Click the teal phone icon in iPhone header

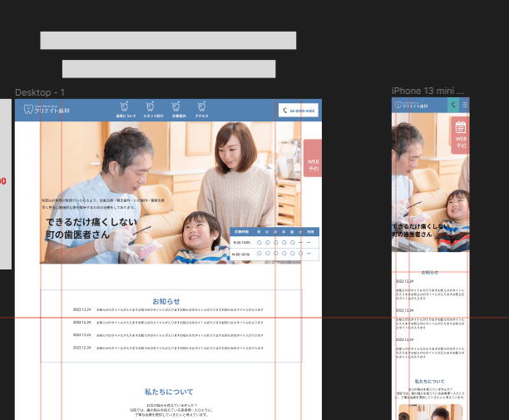(453, 105)
